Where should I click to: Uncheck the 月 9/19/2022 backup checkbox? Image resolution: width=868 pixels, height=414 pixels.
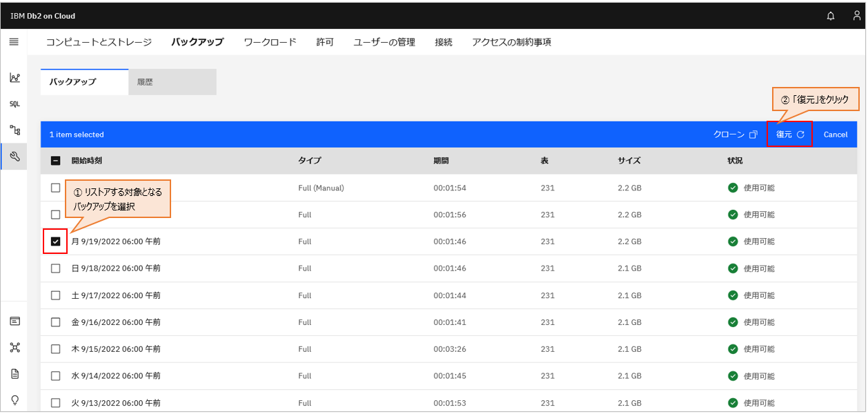[55, 241]
